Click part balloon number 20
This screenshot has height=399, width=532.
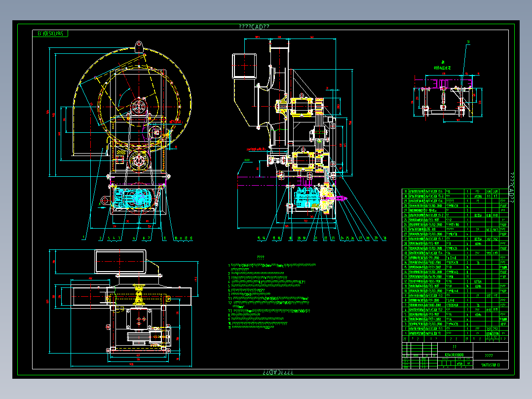point(299,238)
